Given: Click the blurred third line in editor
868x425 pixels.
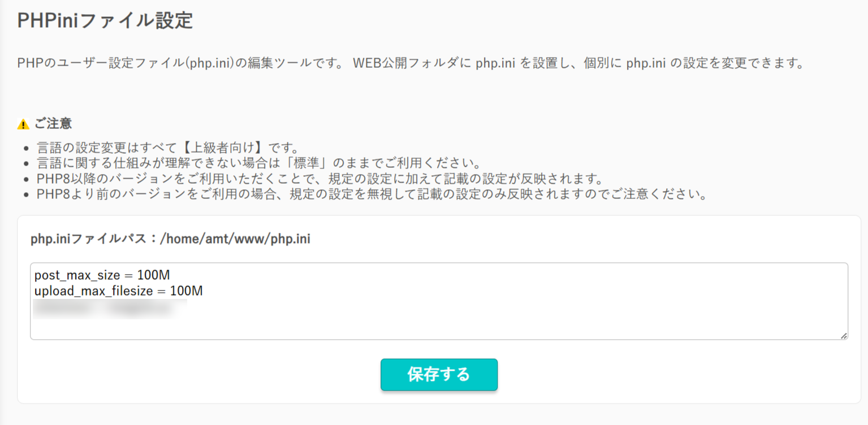Looking at the screenshot, I should (110, 309).
